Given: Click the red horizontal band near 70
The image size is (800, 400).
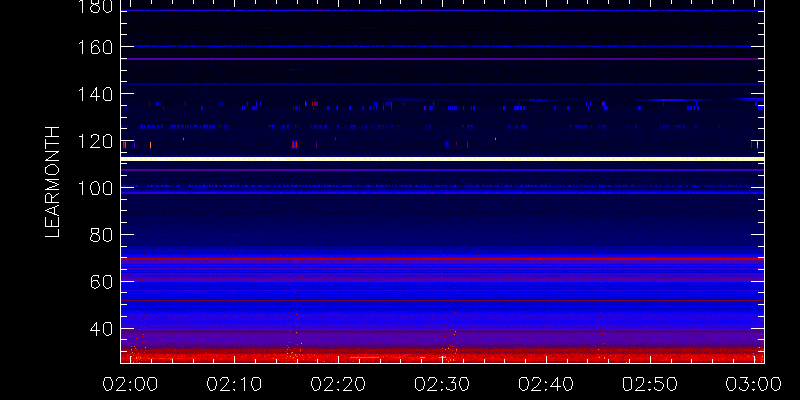Looking at the screenshot, I should (442, 259).
